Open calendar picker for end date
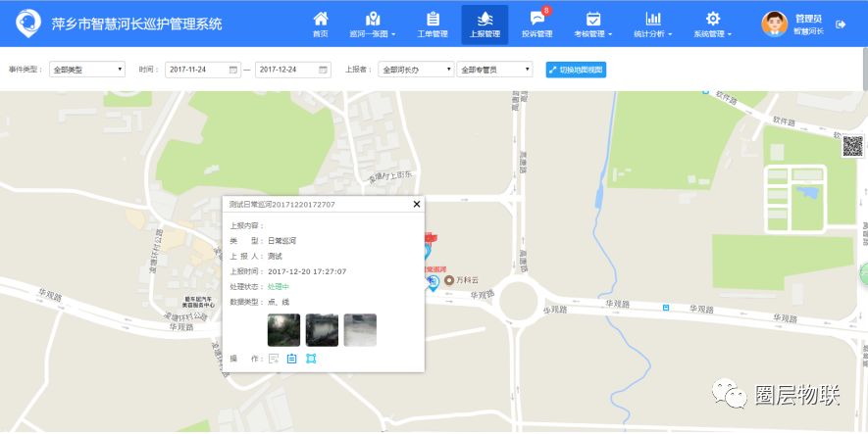 [x=323, y=70]
